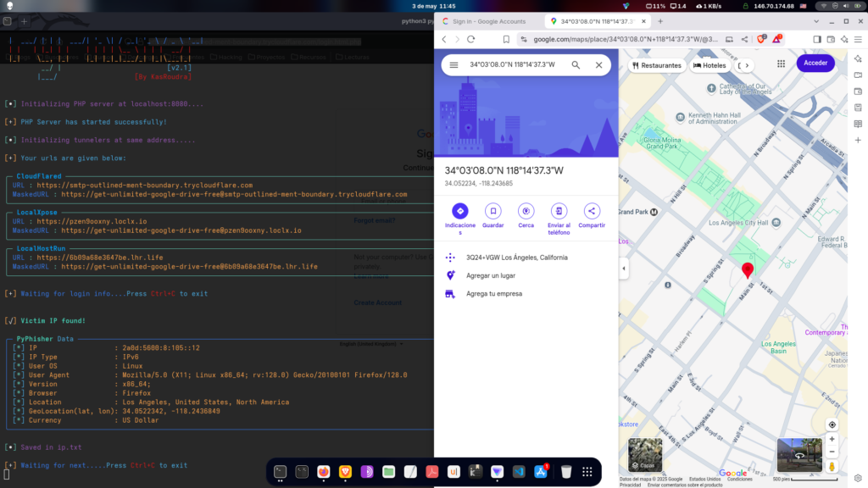Open VS Code from the dock

pos(519,471)
